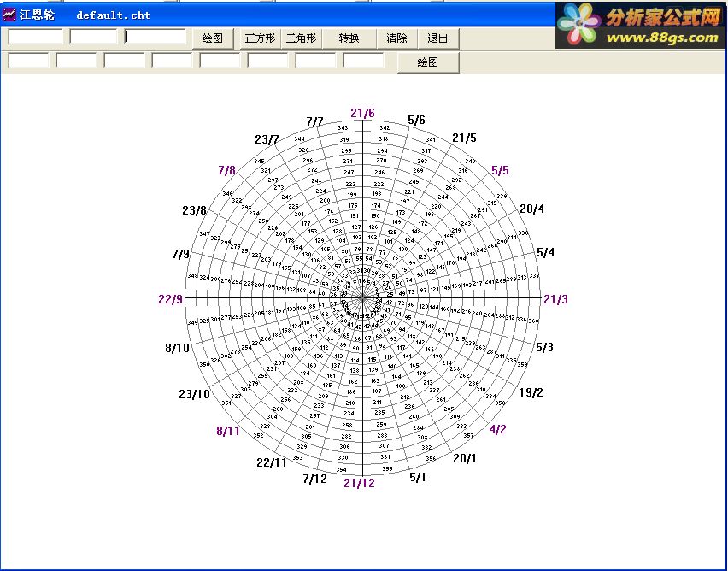The height and width of the screenshot is (571, 728).
Task: Click cell 355 on the outer ring
Action: pos(387,468)
